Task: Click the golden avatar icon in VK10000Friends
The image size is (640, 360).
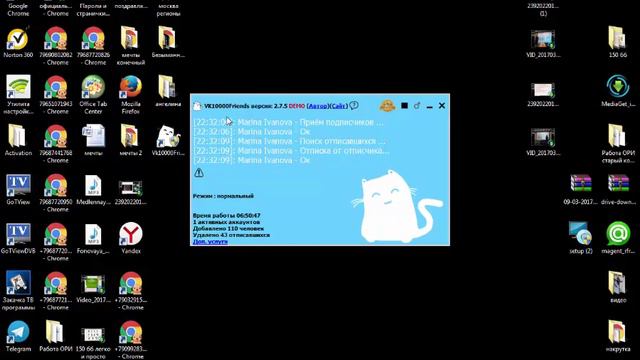Action: 387,106
